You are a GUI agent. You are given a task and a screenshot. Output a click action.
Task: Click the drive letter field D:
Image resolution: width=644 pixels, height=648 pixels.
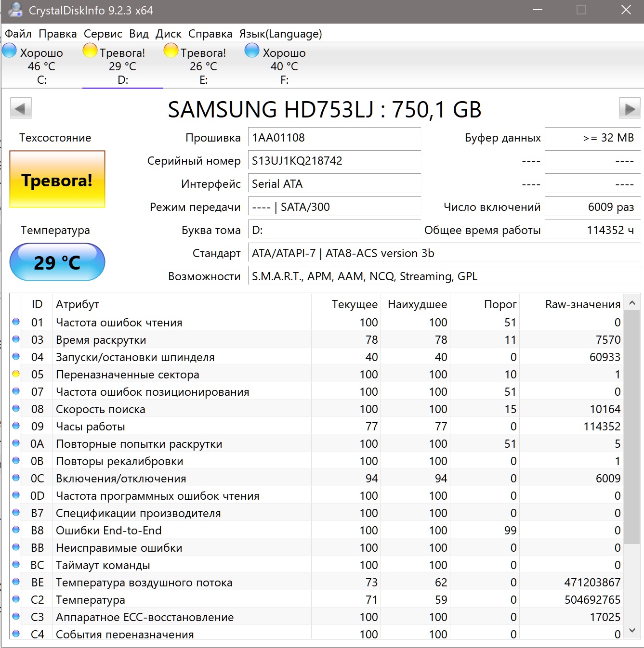334,230
